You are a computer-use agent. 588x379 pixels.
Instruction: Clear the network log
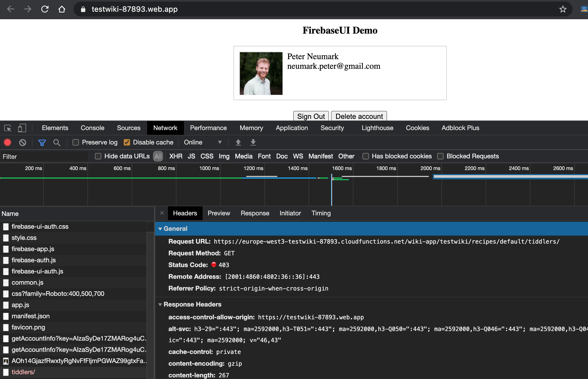pos(23,142)
